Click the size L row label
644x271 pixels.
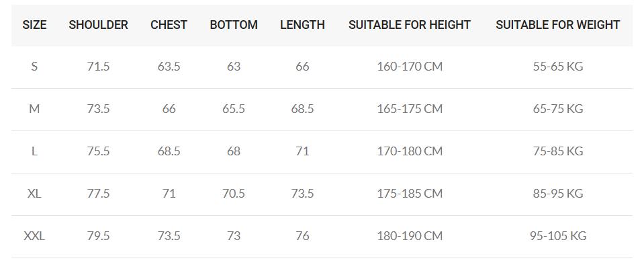coord(34,151)
